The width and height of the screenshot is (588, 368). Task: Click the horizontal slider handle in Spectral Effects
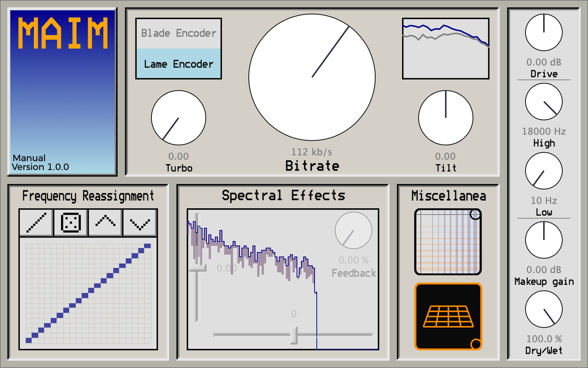click(x=294, y=335)
